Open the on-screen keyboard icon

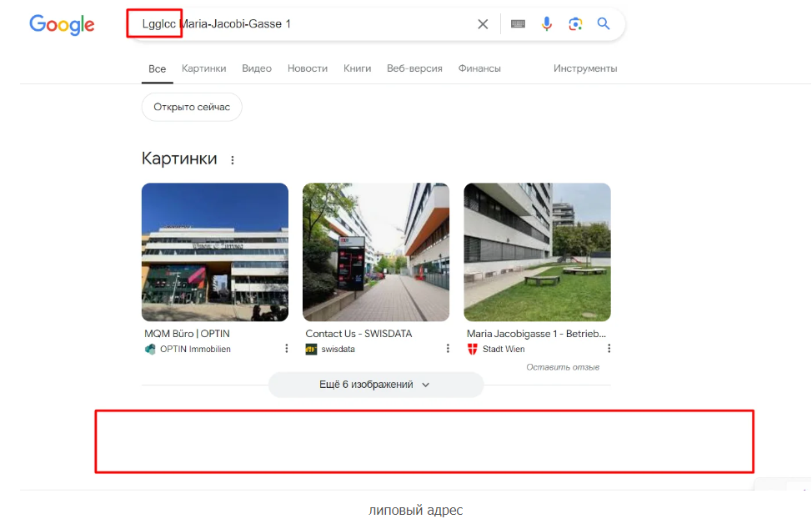(x=518, y=23)
